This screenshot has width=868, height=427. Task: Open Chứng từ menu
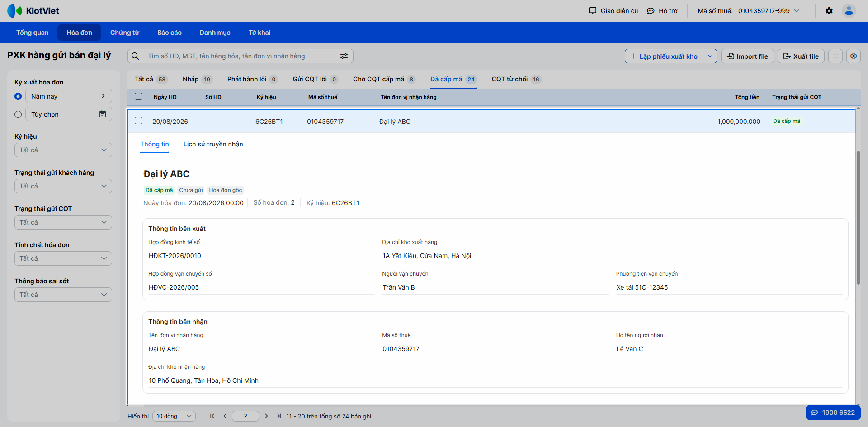click(125, 33)
